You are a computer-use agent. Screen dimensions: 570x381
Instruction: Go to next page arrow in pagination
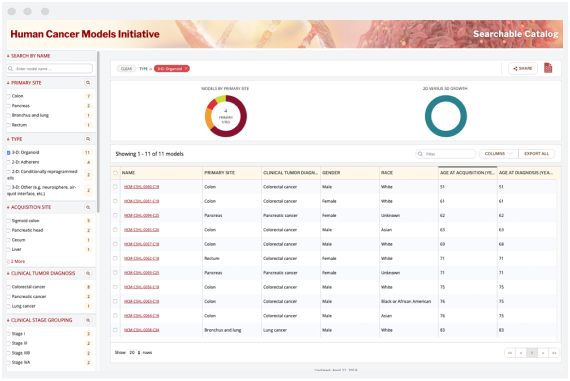coord(543,353)
